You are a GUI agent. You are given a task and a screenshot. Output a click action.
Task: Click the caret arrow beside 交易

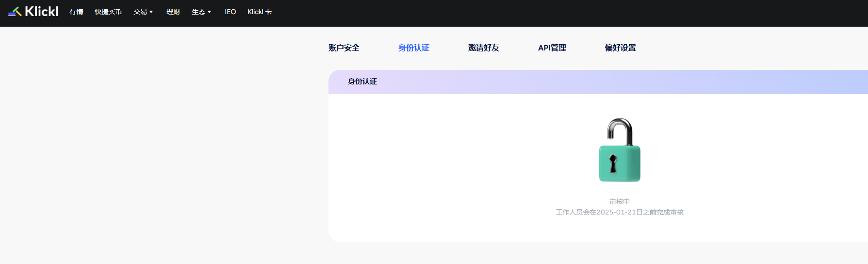[x=151, y=12]
